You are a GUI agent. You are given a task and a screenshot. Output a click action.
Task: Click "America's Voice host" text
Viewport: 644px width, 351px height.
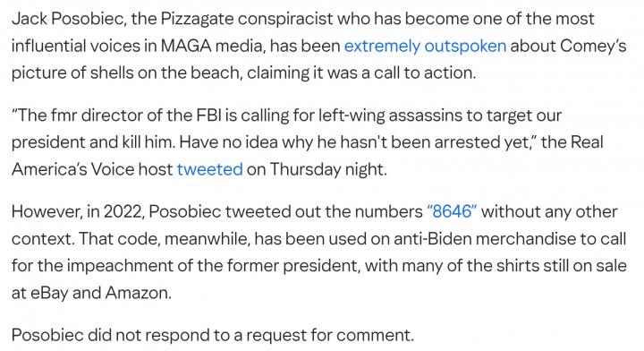(x=92, y=169)
